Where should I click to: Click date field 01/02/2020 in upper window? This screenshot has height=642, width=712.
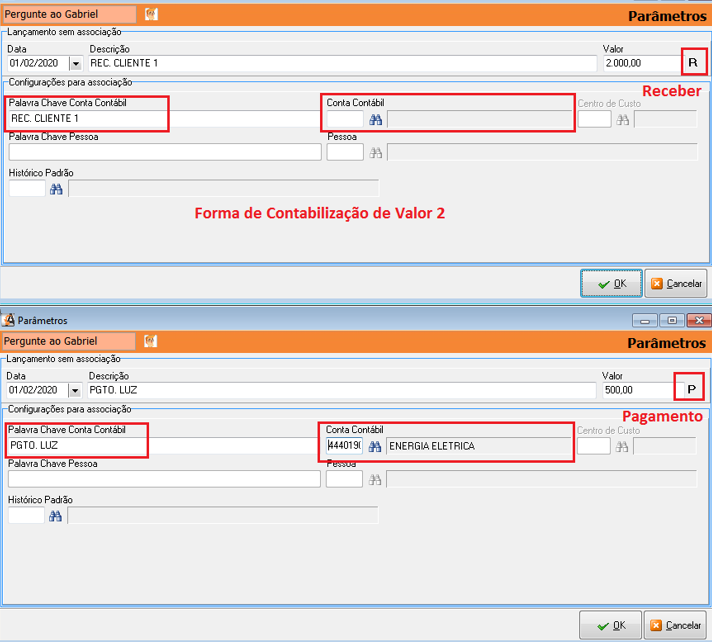pos(38,64)
